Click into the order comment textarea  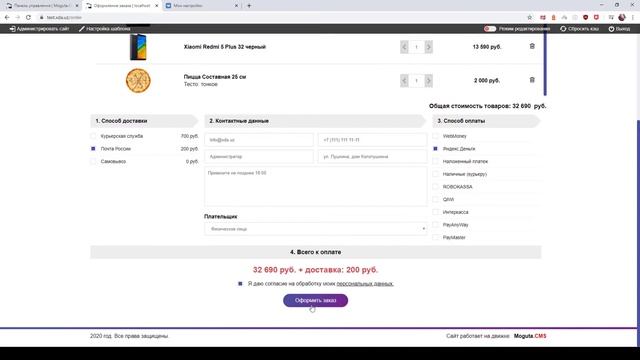tap(316, 186)
